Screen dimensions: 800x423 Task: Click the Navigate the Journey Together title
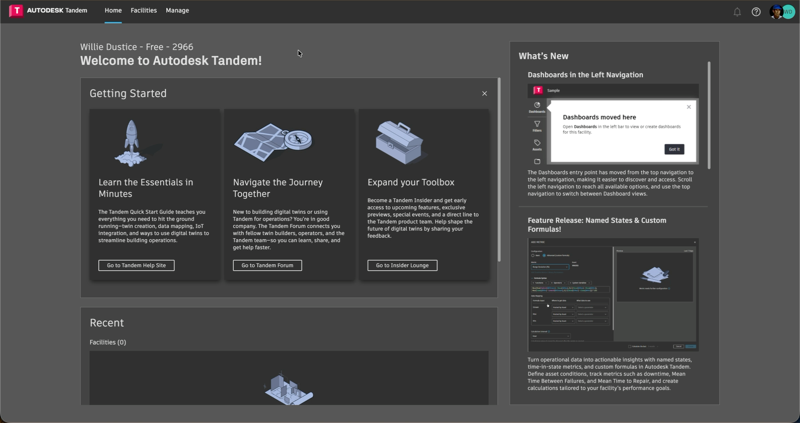pos(278,188)
